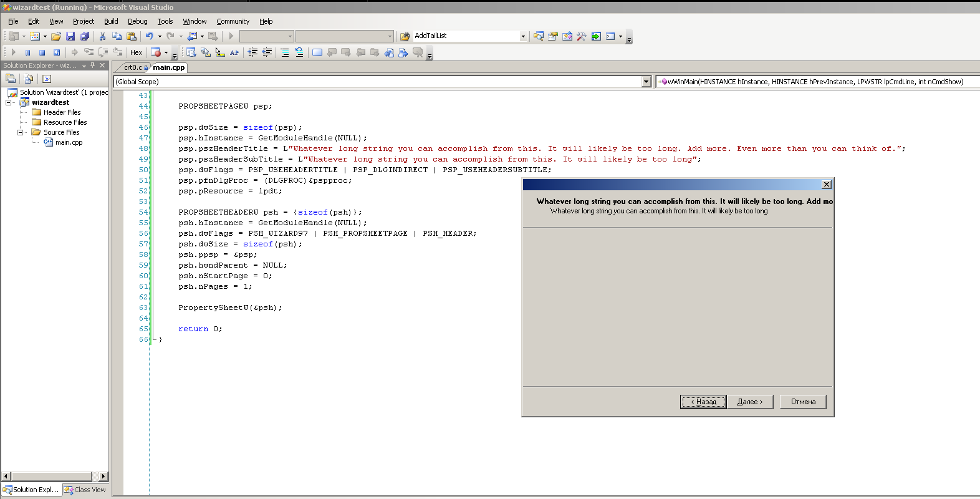Click Solution Explorer Properties icon
This screenshot has width=980, height=499.
pyautogui.click(x=11, y=79)
